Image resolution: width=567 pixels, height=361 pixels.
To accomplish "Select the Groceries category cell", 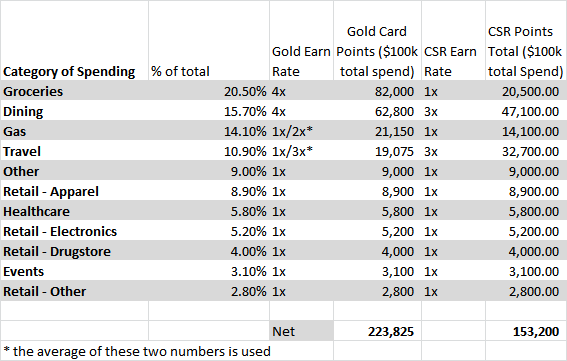I will [x=74, y=91].
